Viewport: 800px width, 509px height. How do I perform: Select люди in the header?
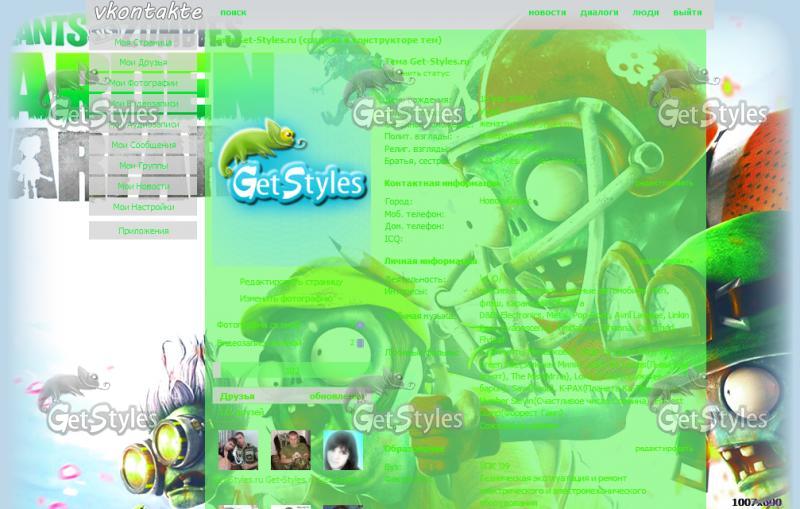coord(645,13)
